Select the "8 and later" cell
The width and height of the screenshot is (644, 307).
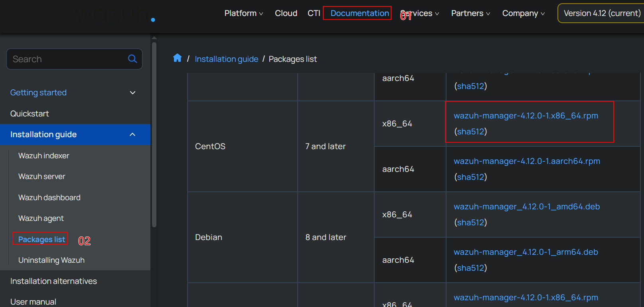point(336,237)
